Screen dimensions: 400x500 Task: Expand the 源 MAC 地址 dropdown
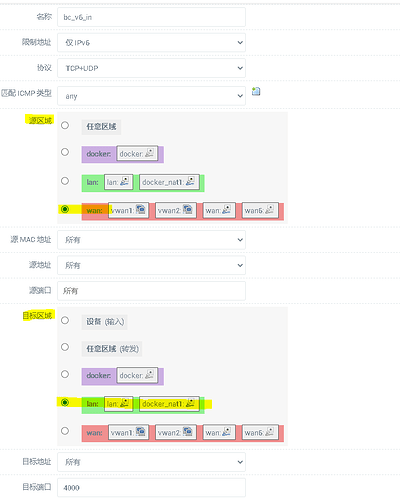coord(151,240)
